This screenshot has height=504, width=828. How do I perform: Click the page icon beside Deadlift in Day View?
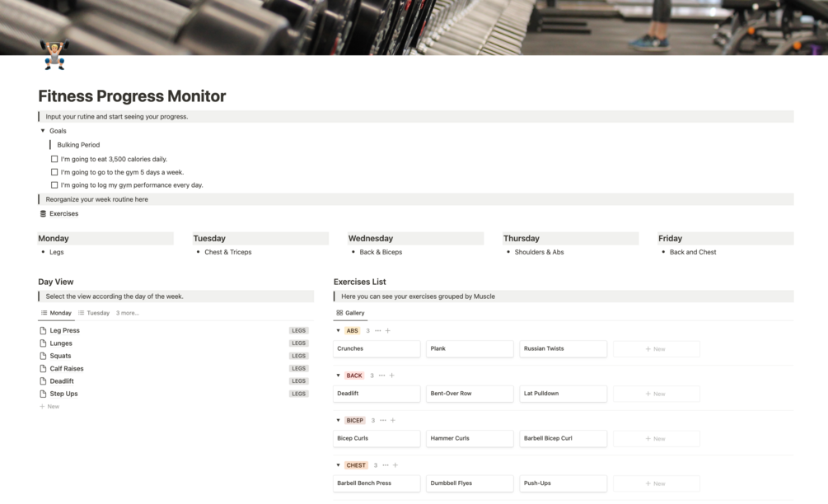(44, 380)
